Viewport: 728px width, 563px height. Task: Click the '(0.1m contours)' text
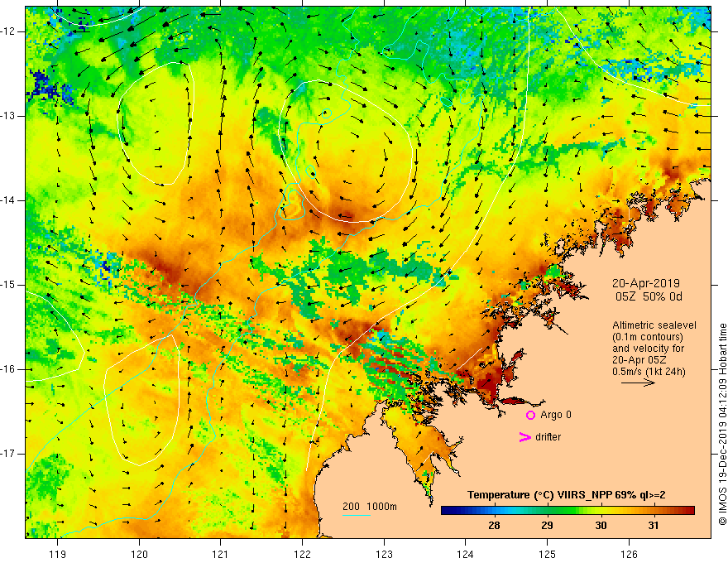(647, 337)
